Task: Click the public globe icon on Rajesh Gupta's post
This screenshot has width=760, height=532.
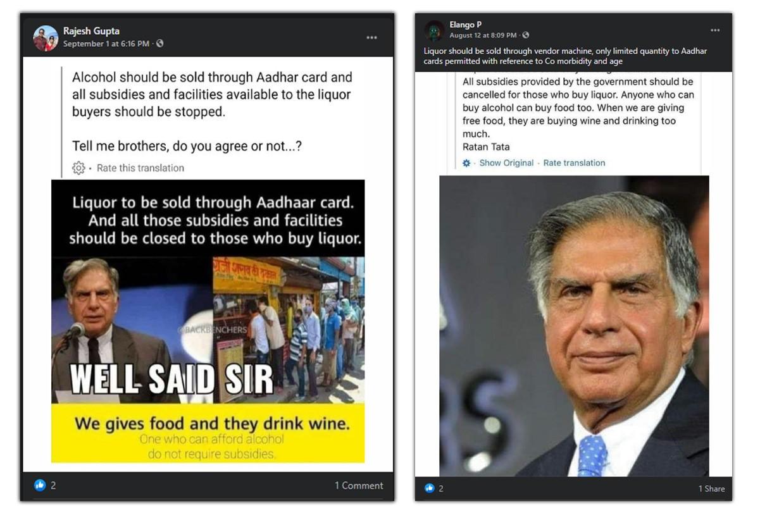Action: tap(159, 44)
